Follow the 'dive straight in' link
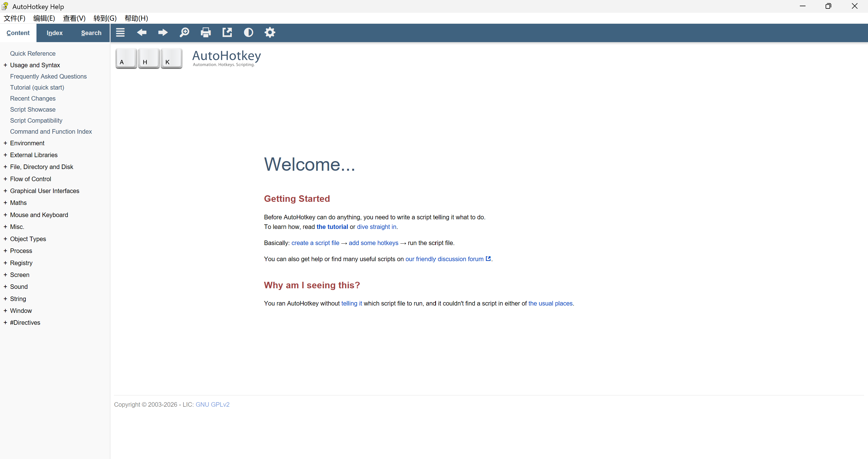Viewport: 868px width, 459px height. pos(376,227)
